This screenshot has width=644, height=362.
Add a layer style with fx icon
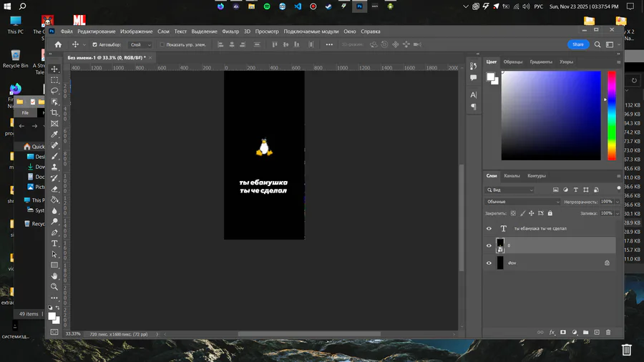pyautogui.click(x=552, y=333)
